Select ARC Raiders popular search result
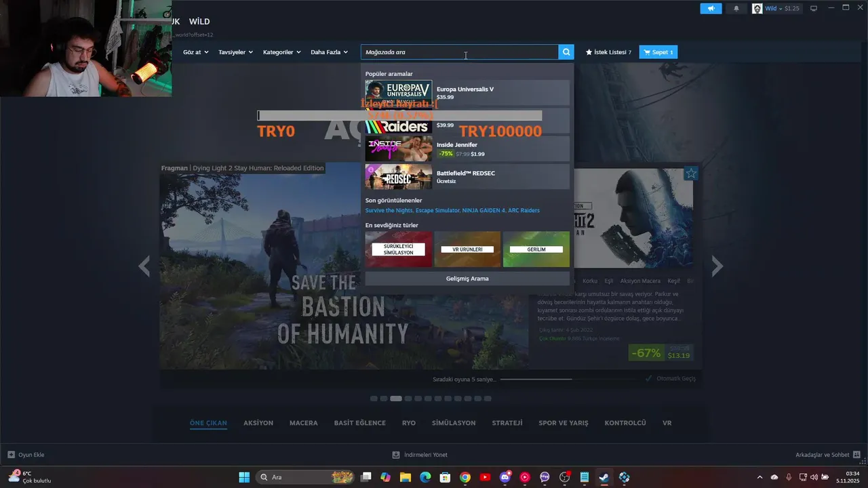 pyautogui.click(x=467, y=121)
